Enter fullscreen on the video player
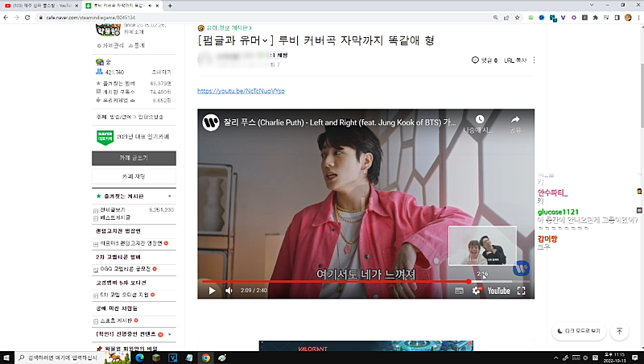Screen dimensions: 644x364 (x=521, y=291)
